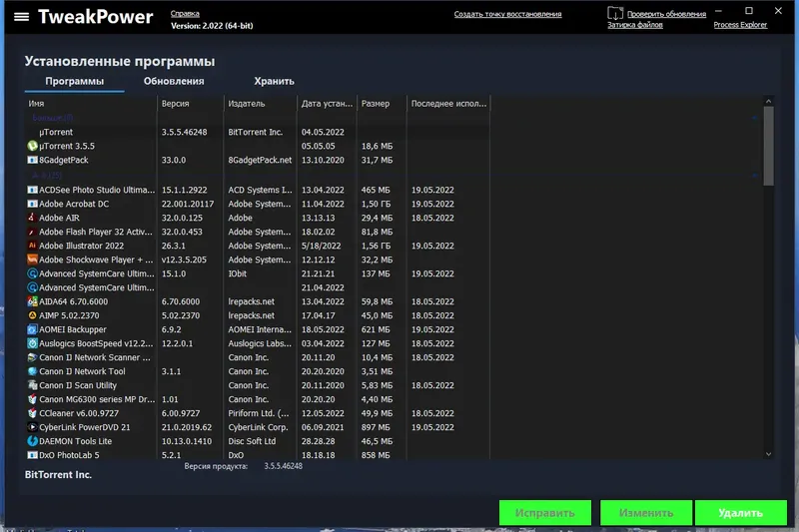Screen dimensions: 799x532
Task: Click the Canon IJ Network Tool icon
Action: point(32,371)
